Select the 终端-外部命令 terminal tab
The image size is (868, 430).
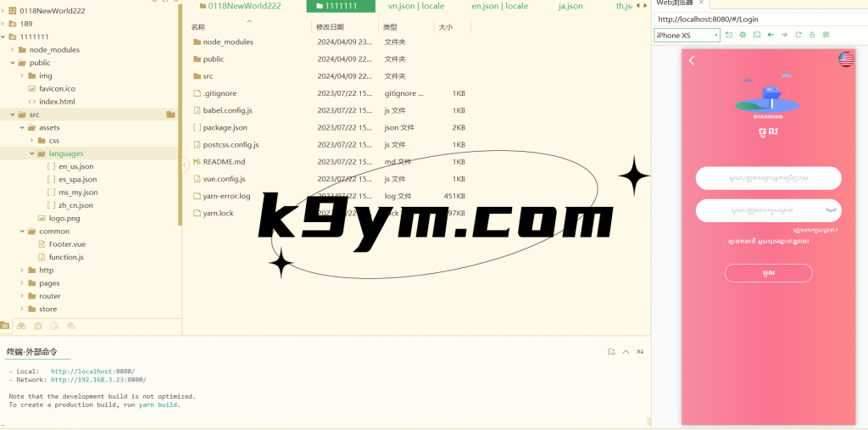point(32,352)
